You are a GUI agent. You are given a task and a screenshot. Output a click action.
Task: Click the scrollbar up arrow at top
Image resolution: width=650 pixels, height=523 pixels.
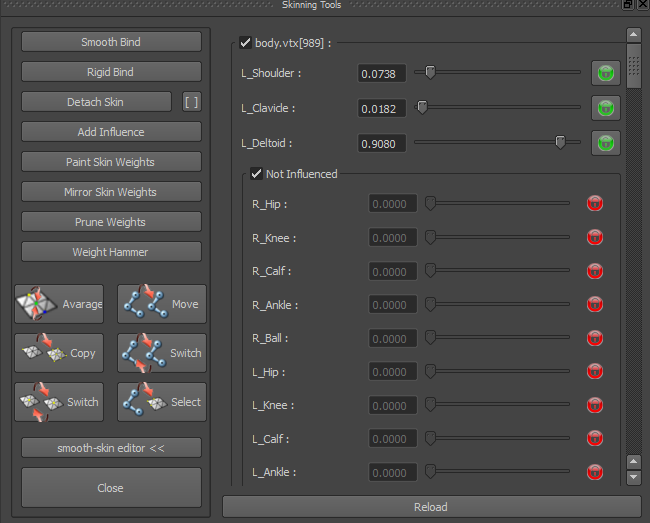[633, 34]
